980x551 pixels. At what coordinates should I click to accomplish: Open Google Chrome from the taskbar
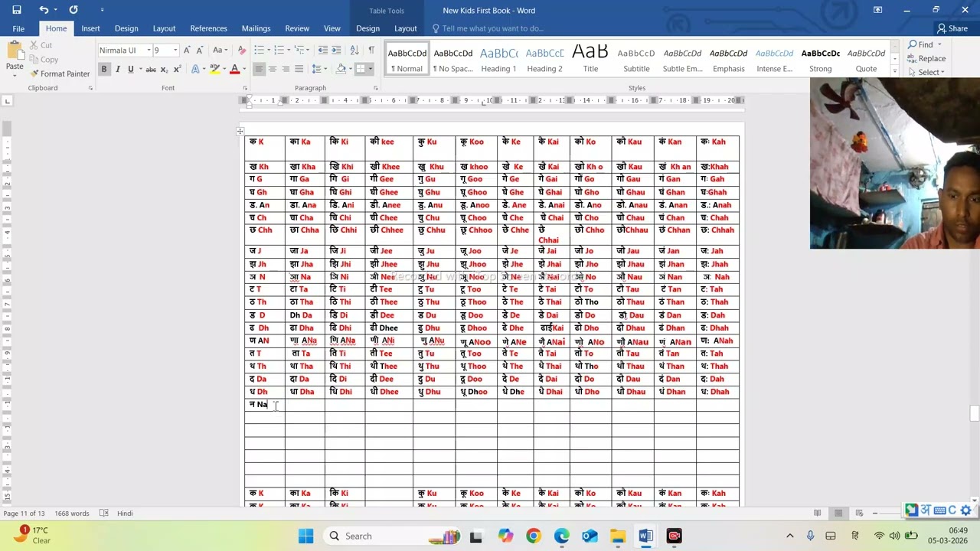pos(534,536)
